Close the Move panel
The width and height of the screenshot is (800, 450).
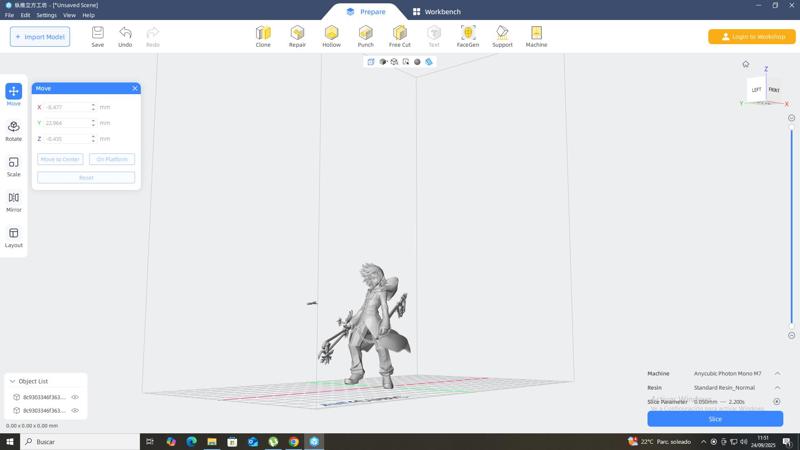pyautogui.click(x=135, y=88)
